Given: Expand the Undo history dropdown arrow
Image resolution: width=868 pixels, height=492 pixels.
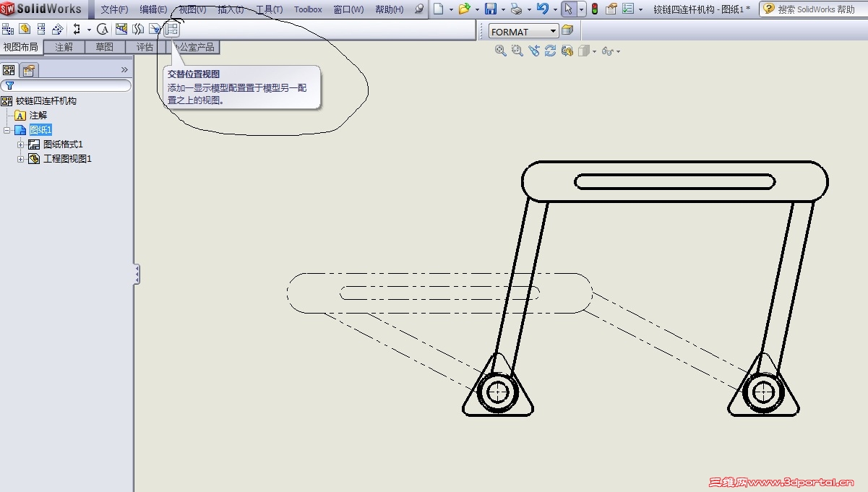Looking at the screenshot, I should pyautogui.click(x=555, y=10).
